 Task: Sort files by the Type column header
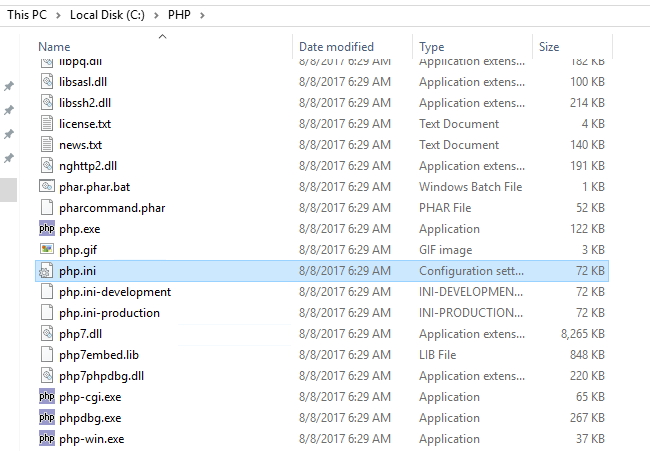tap(432, 47)
